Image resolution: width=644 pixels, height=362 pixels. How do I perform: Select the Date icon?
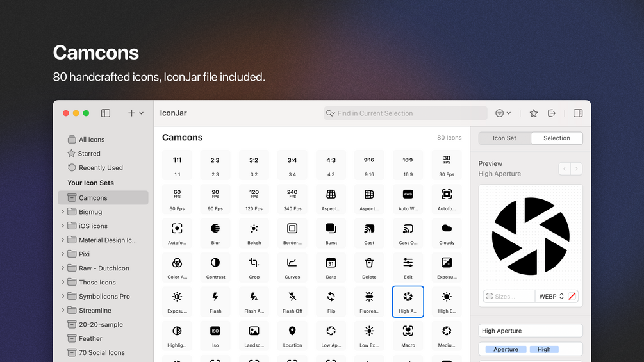click(x=331, y=268)
